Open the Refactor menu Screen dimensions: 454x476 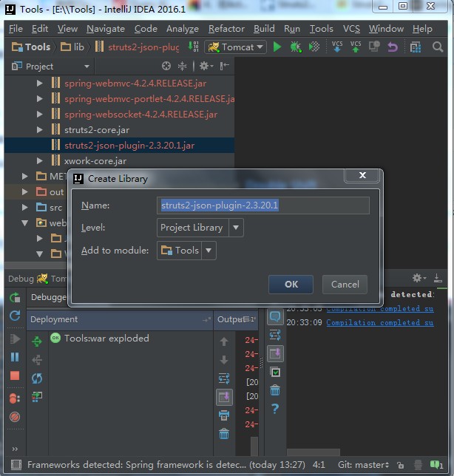226,29
